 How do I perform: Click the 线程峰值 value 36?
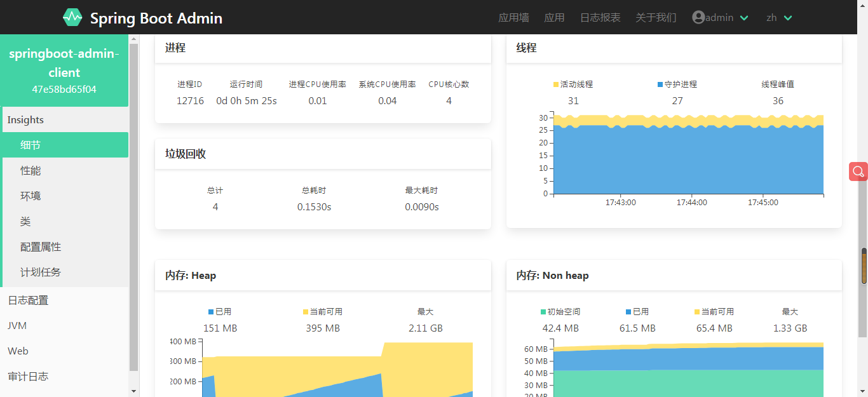point(778,100)
